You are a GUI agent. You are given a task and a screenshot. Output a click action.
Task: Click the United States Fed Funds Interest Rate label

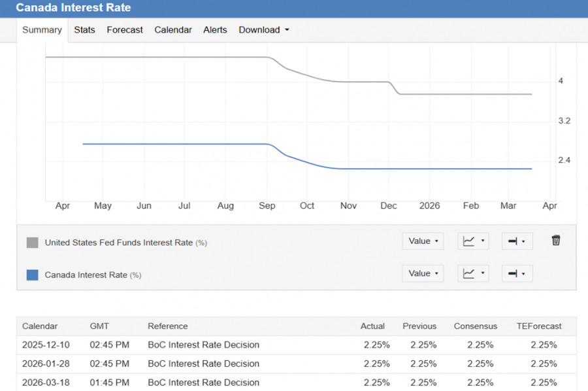pyautogui.click(x=118, y=243)
